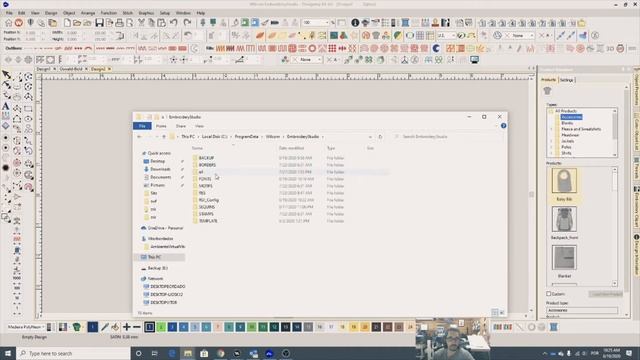This screenshot has width=640, height=360.
Task: Click the Redo arrow in main toolbar
Action: pos(187,22)
